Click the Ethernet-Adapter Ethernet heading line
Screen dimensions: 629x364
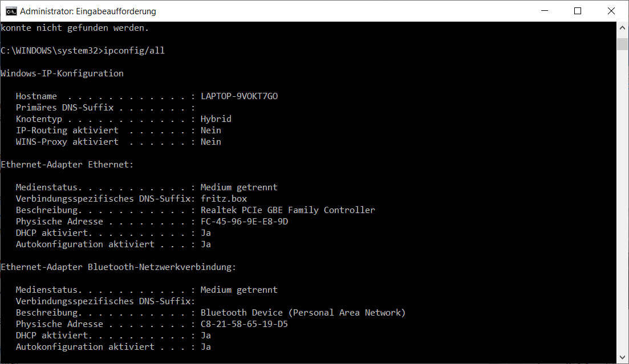[67, 165]
